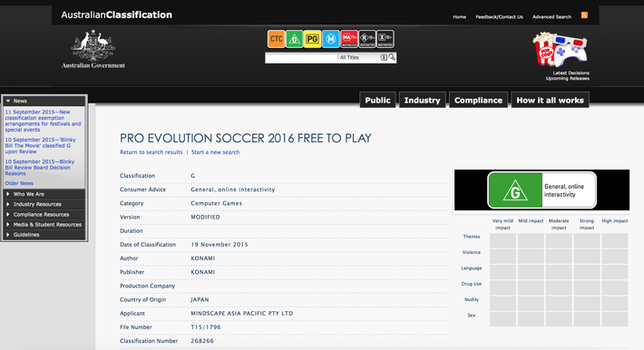The width and height of the screenshot is (644, 350).
Task: Click the X18+ restricted rating icon
Action: click(x=385, y=39)
